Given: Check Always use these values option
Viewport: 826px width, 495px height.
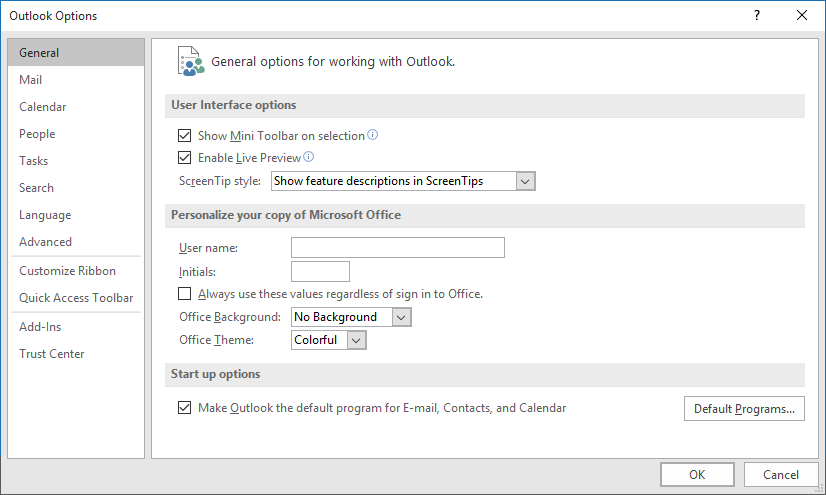Looking at the screenshot, I should tap(184, 294).
